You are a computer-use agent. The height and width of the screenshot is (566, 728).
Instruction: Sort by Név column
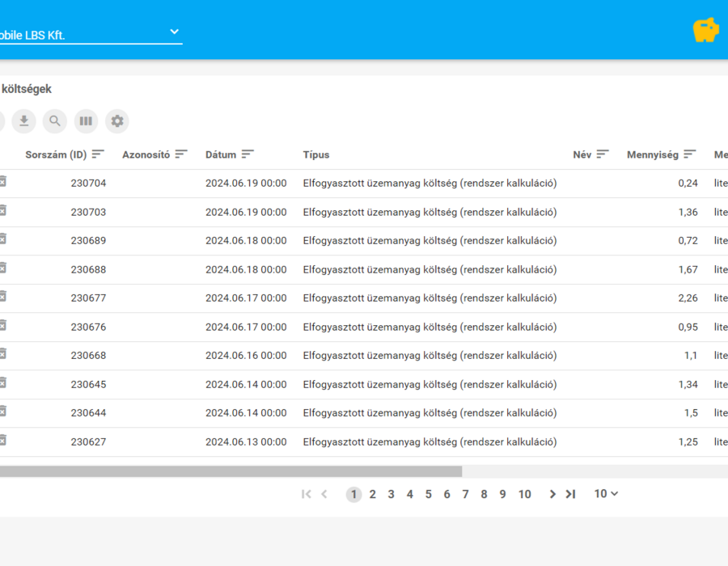click(603, 154)
